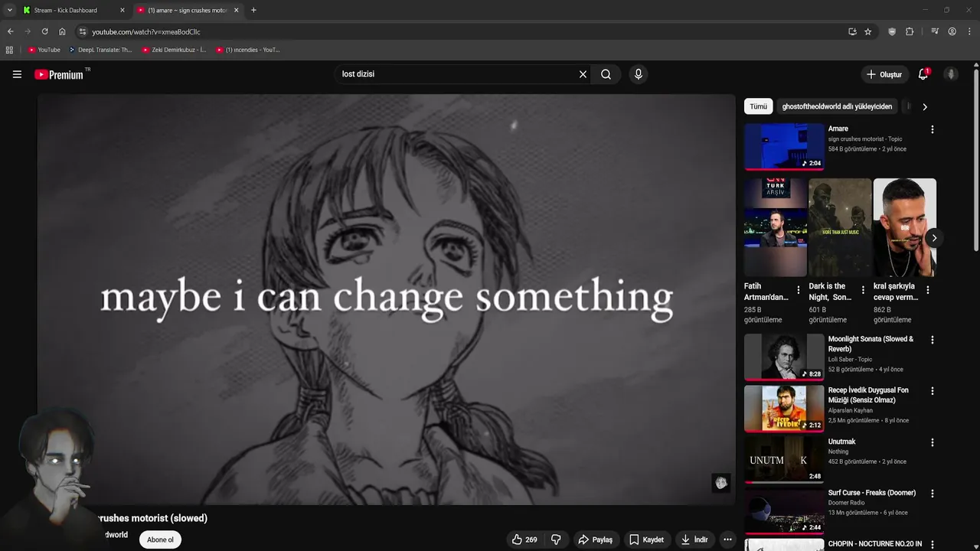Viewport: 980px width, 551px height.
Task: Reload the current page
Action: coord(44,31)
